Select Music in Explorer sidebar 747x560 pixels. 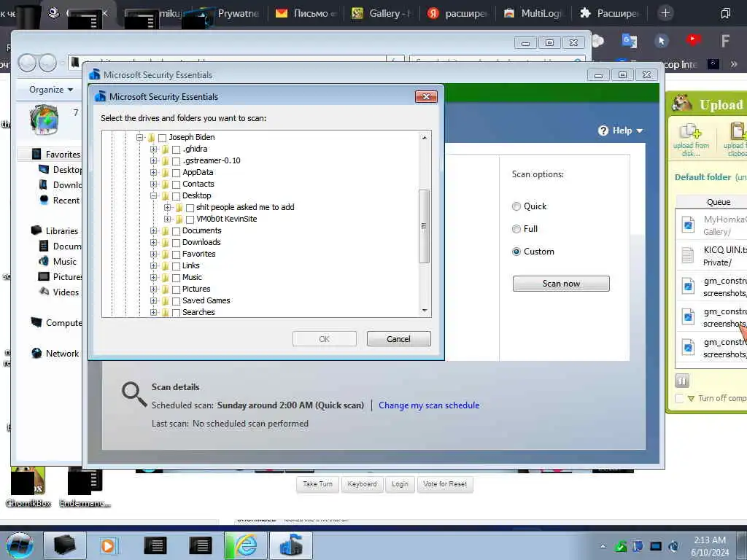click(64, 262)
